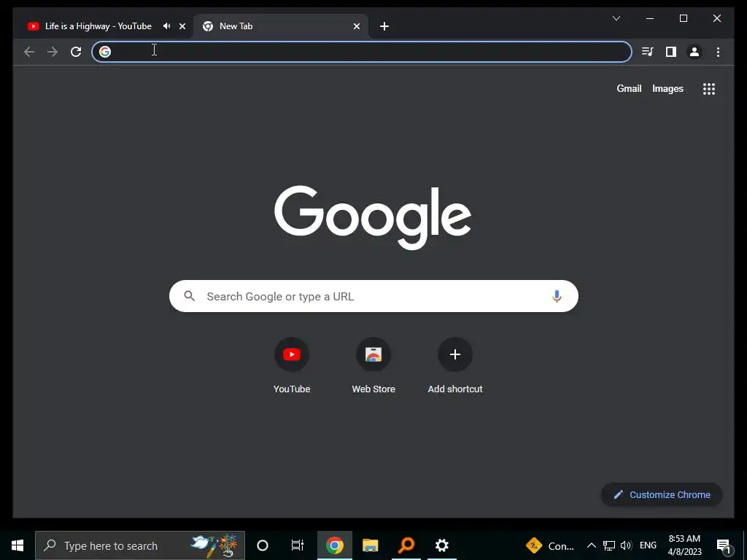Close the Life is a Highway tab
The image size is (747, 560).
coord(182,26)
